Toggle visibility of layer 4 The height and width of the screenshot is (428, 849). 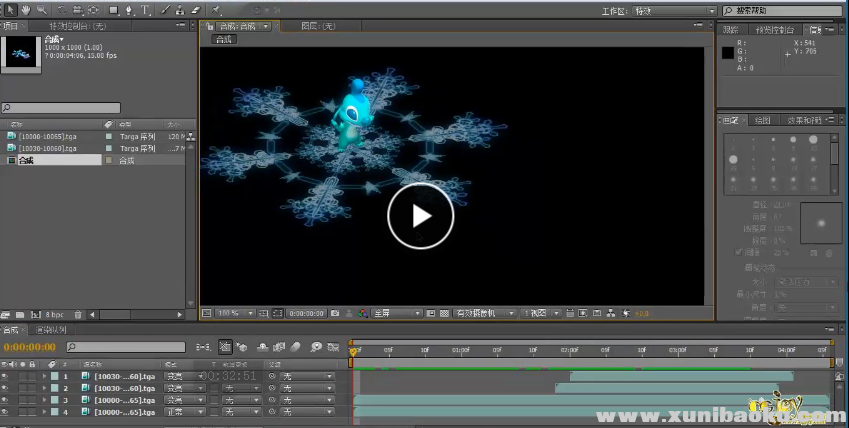[5, 411]
